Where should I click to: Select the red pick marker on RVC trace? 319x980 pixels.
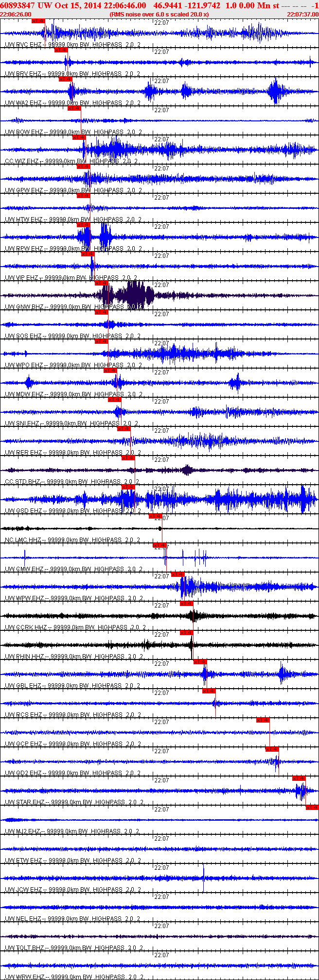pyautogui.click(x=38, y=21)
